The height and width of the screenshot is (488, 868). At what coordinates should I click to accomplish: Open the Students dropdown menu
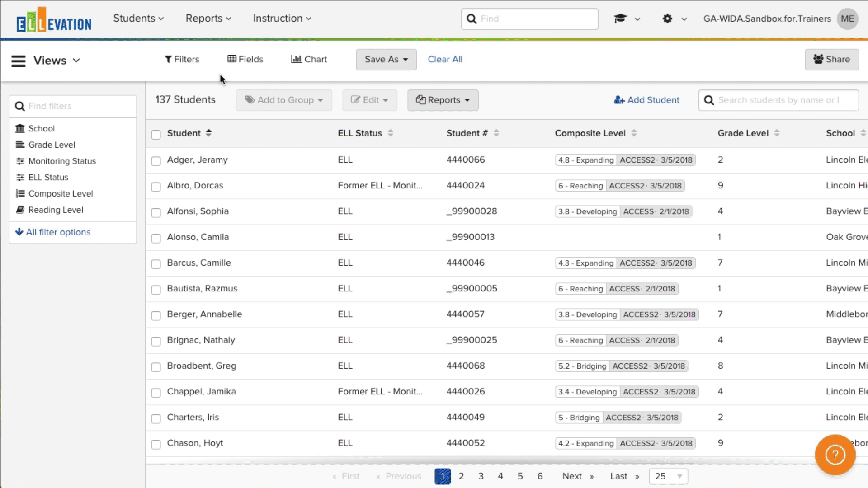(138, 19)
